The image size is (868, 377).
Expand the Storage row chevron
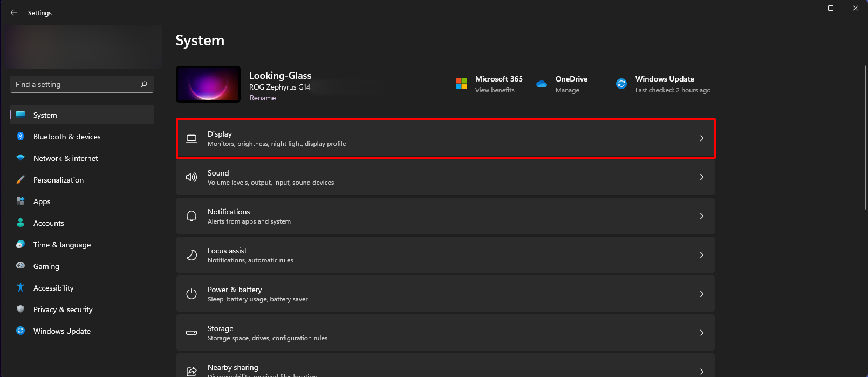click(x=702, y=333)
